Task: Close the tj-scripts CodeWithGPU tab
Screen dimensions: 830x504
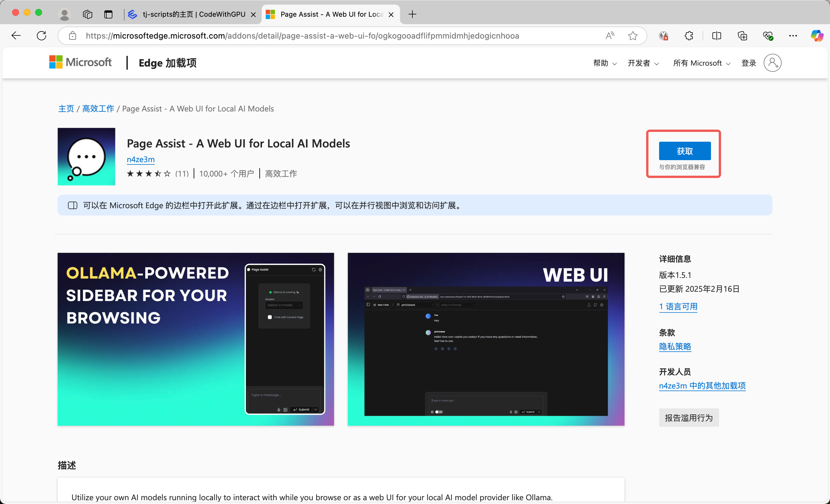Action: 253,14
